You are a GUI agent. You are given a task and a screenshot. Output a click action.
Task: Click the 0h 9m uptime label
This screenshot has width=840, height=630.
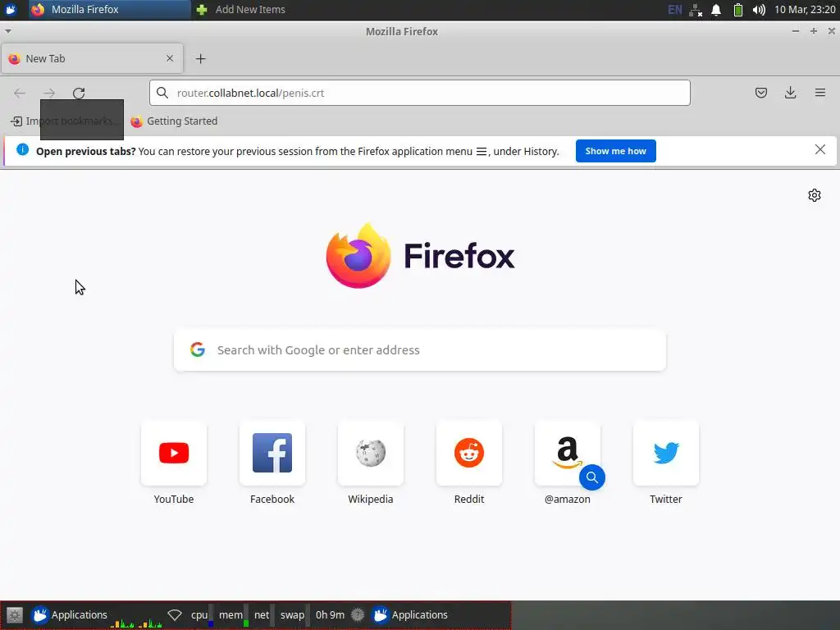(x=330, y=615)
